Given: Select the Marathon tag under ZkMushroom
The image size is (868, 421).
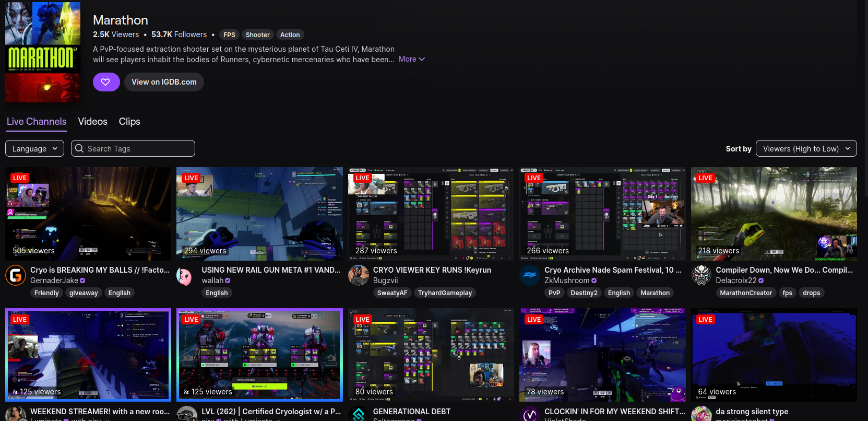Looking at the screenshot, I should [x=655, y=293].
